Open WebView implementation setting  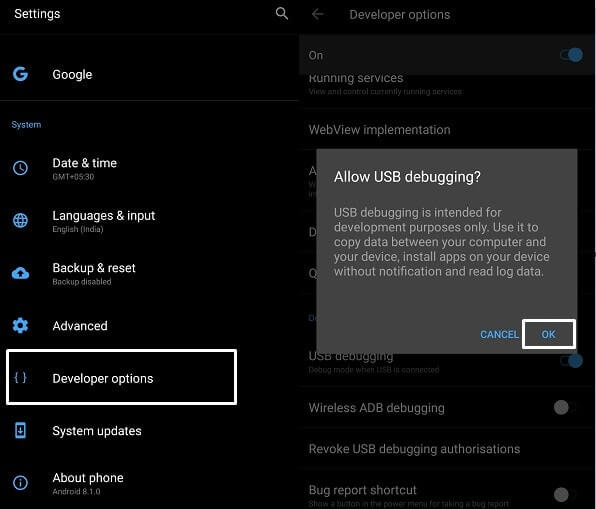pyautogui.click(x=447, y=129)
